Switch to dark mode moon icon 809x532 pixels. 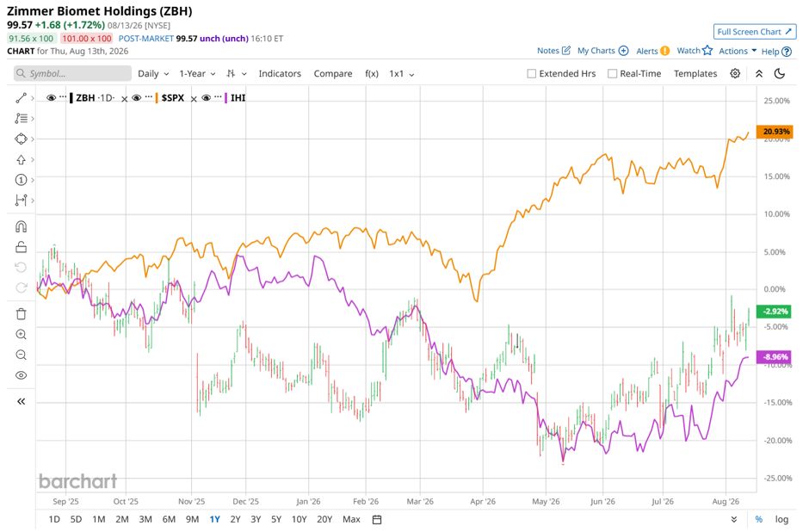pos(780,73)
